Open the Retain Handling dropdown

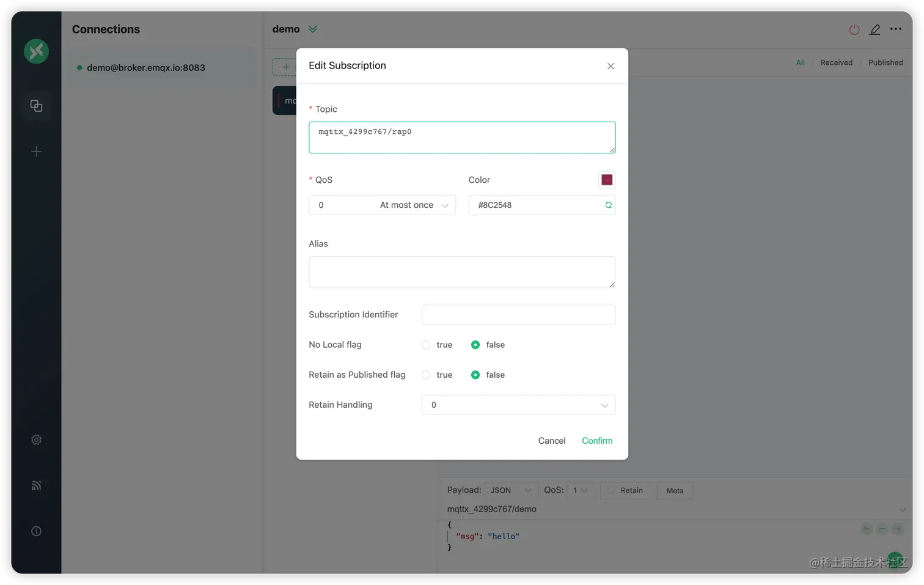[x=518, y=405]
